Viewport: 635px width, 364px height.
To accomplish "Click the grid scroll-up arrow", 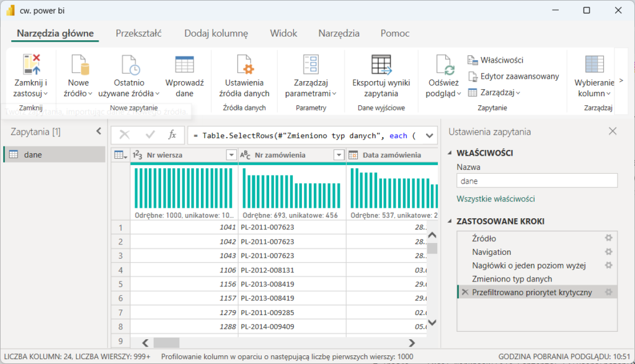I will [x=432, y=235].
